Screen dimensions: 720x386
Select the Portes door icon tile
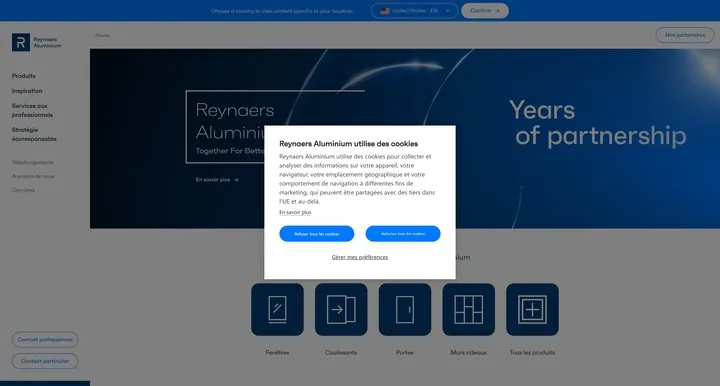click(405, 309)
